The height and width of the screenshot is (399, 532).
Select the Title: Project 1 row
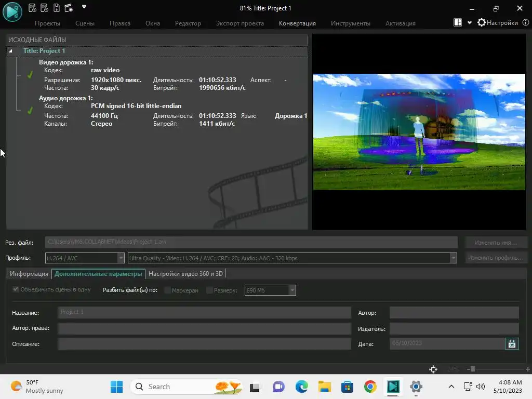[157, 51]
